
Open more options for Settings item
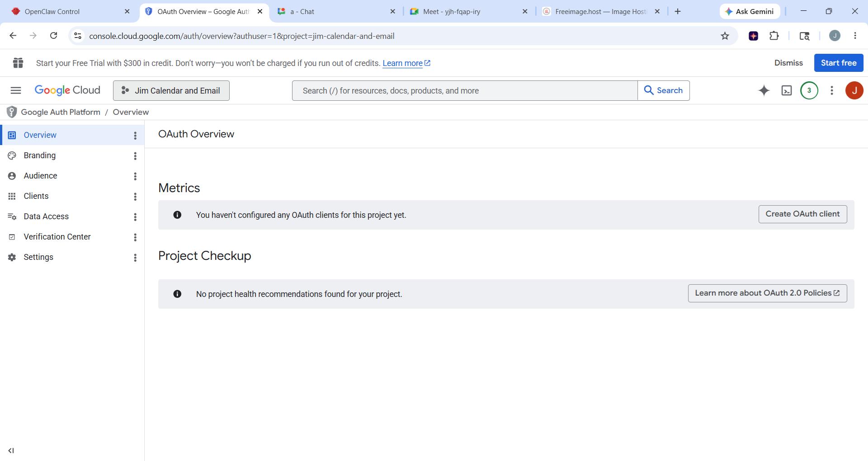(135, 257)
